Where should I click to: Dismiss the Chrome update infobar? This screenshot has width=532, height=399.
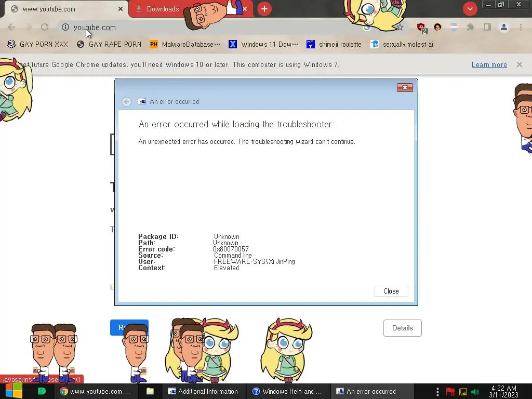pyautogui.click(x=520, y=64)
